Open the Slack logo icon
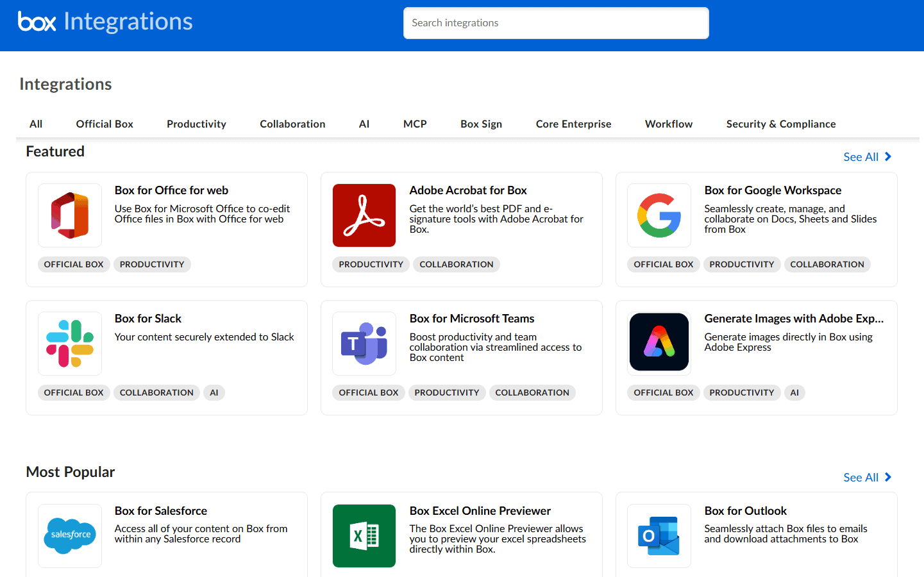Screen dimensions: 924x577 70,344
